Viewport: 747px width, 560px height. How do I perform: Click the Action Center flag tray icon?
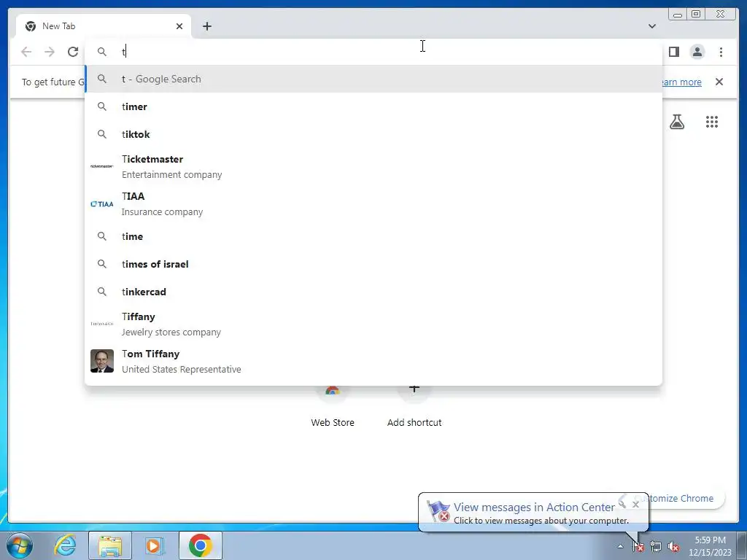(638, 547)
